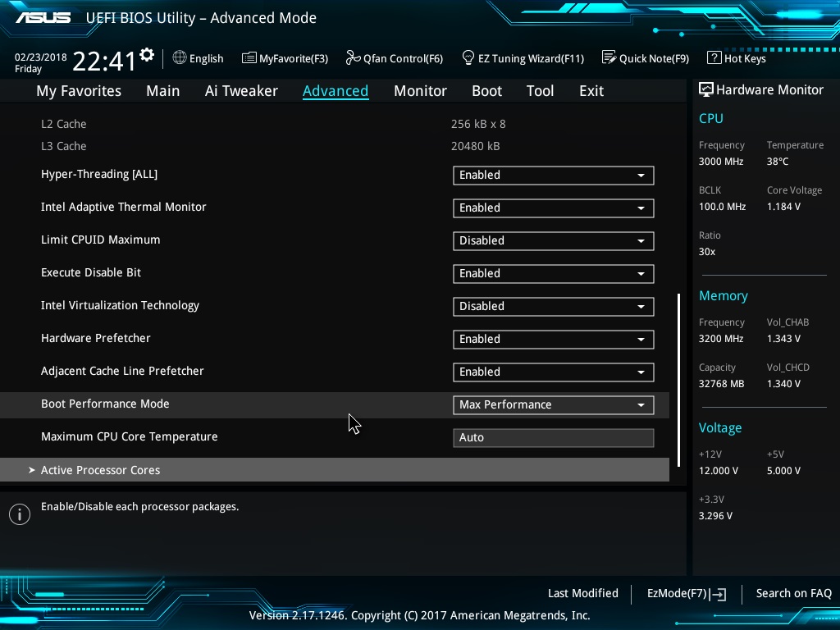
Task: Click L3 Cache value 20480 kB
Action: [475, 146]
